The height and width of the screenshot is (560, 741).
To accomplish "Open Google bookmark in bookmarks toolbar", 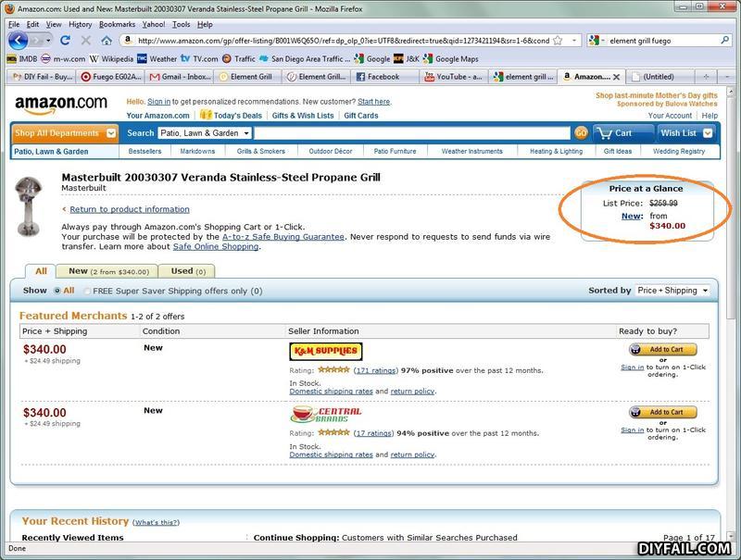I will (x=372, y=58).
